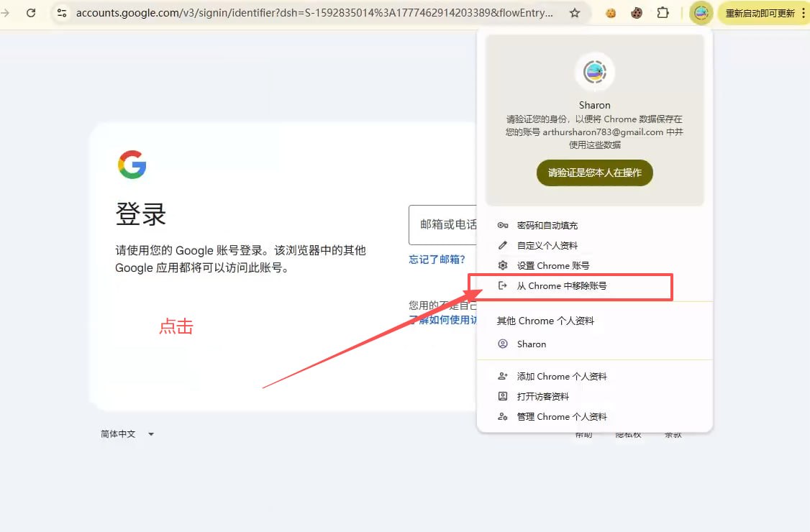Click the Chrome profile avatar in toolbar
Screen dimensions: 810x532
701,13
